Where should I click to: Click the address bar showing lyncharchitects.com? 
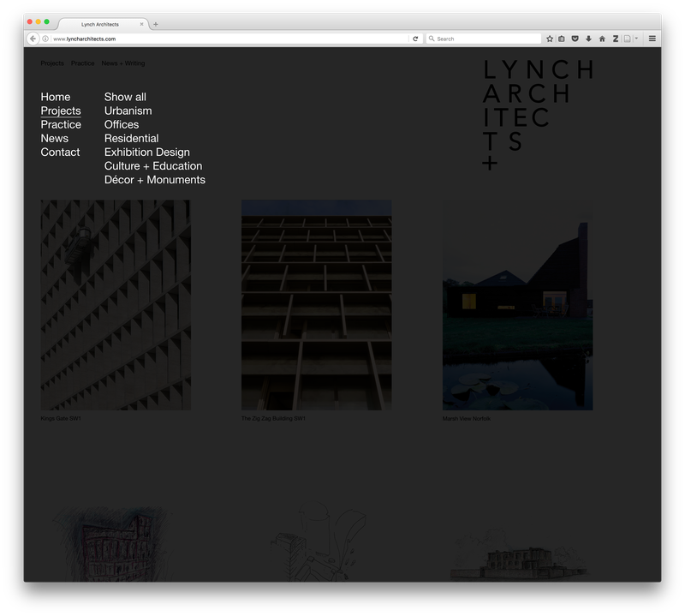(229, 39)
